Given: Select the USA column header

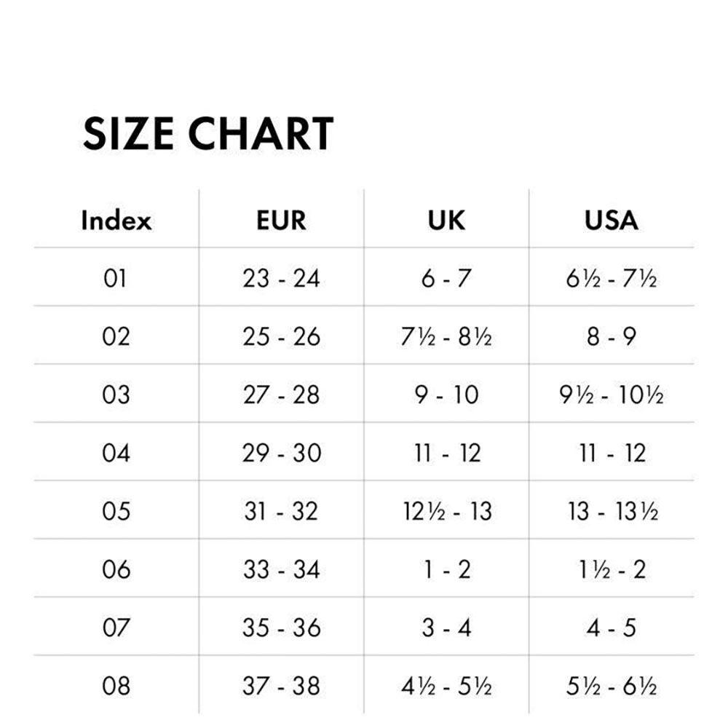Looking at the screenshot, I should coord(611,220).
